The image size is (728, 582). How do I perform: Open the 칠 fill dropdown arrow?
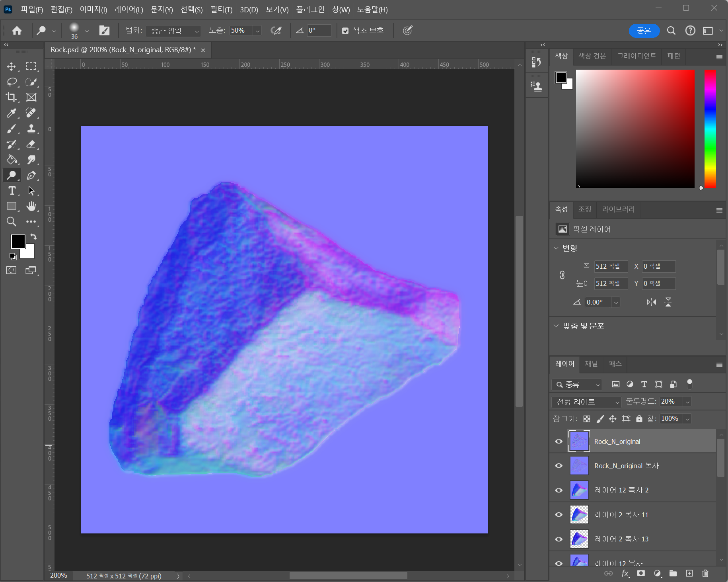(687, 419)
